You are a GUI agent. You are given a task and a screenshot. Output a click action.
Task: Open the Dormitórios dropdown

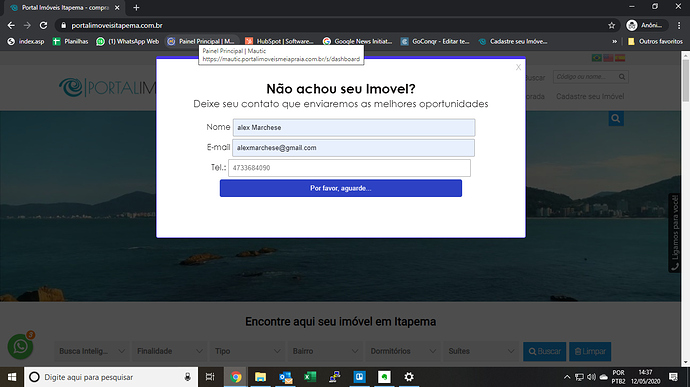403,351
